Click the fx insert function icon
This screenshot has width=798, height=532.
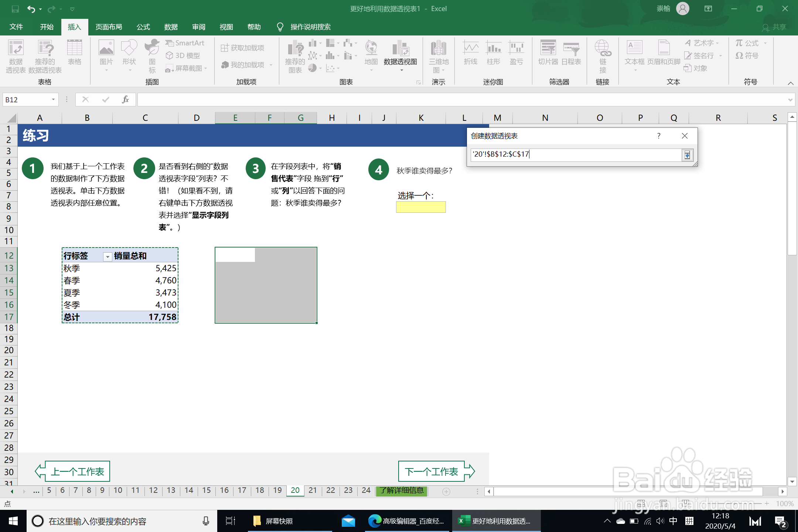[x=125, y=99]
